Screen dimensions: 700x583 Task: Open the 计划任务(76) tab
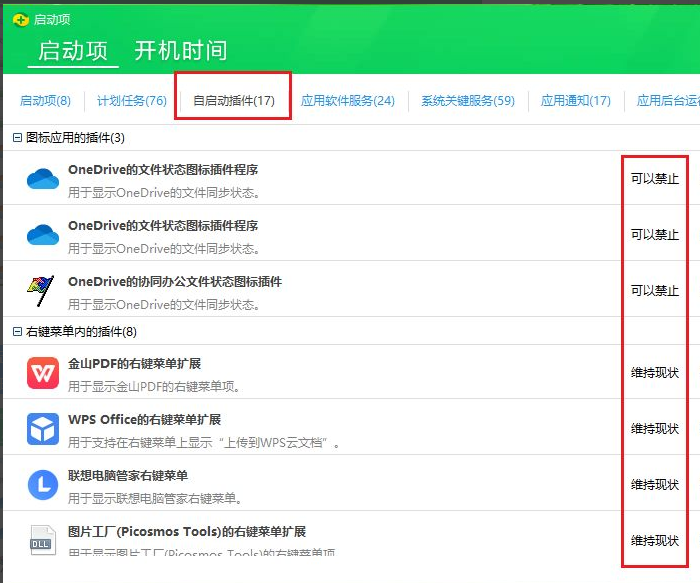coord(131,101)
